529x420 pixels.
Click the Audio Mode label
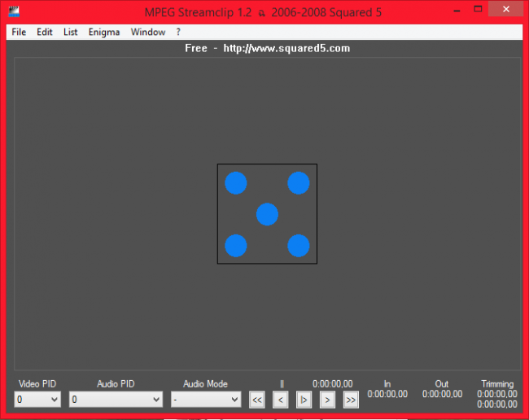coord(205,384)
